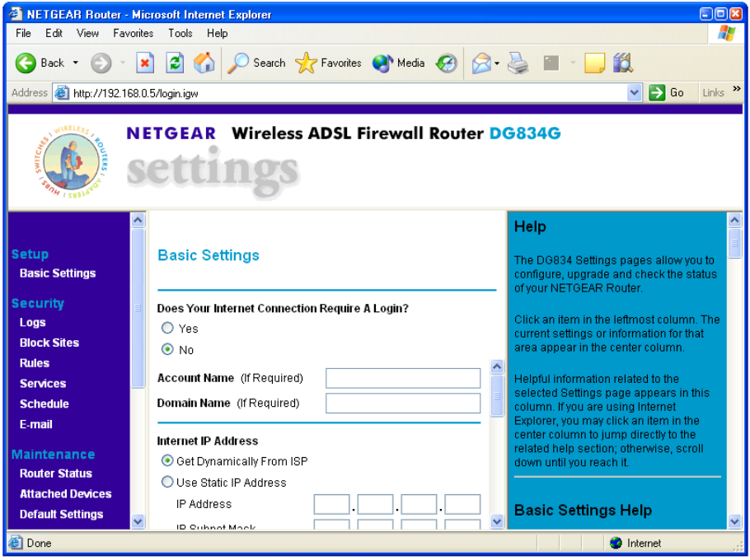This screenshot has height=560, width=750.
Task: Click the gray Edit toolbar icon
Action: [x=551, y=63]
